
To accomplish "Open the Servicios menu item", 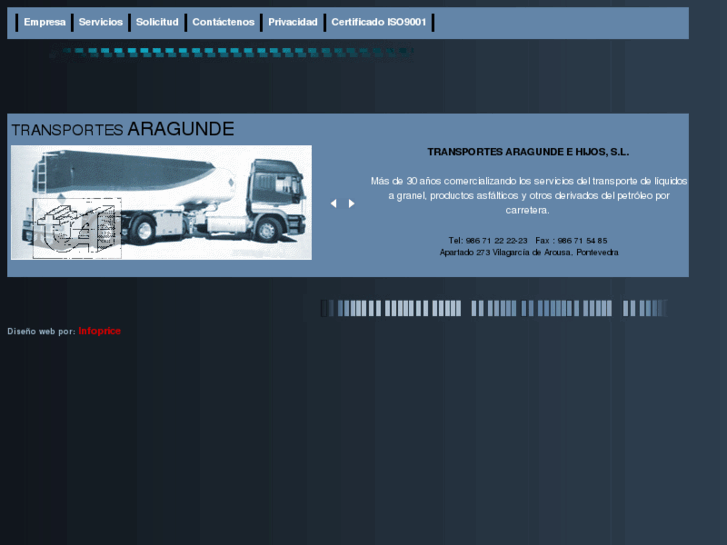I will tap(101, 22).
